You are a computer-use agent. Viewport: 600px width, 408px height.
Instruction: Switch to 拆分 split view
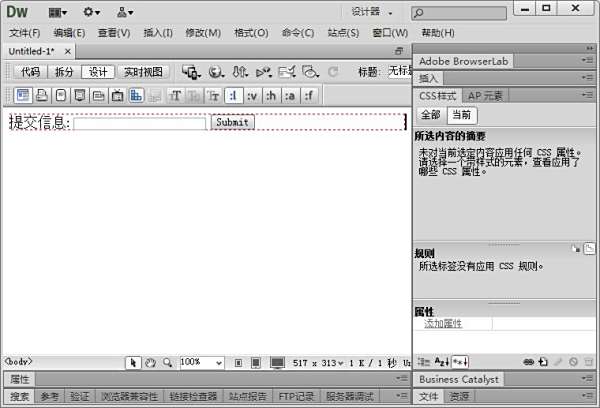64,72
